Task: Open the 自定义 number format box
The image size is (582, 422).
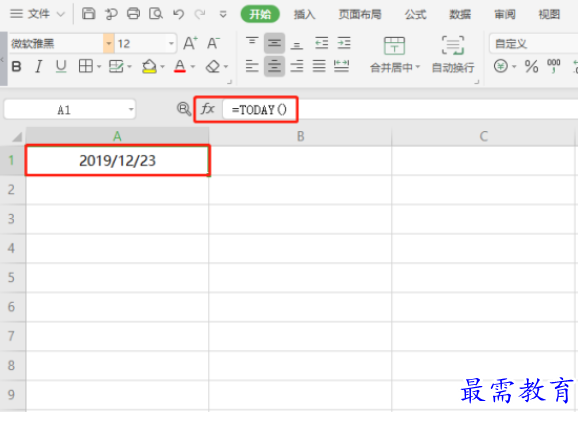Action: click(534, 44)
